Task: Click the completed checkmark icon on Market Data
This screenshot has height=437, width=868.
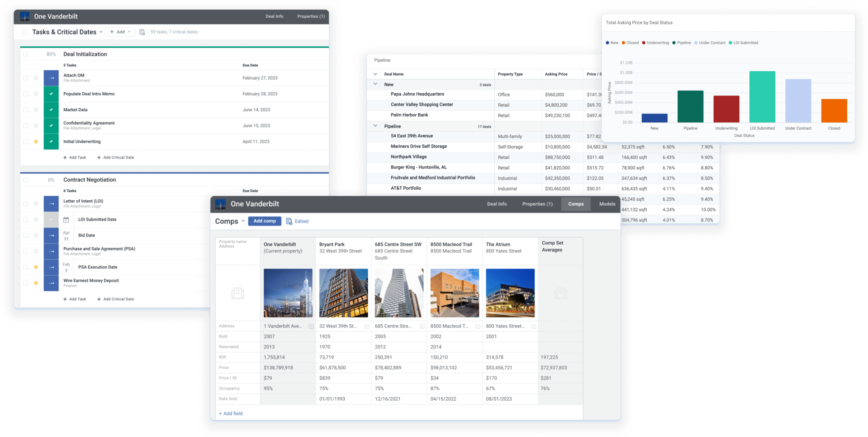Action: pyautogui.click(x=51, y=109)
